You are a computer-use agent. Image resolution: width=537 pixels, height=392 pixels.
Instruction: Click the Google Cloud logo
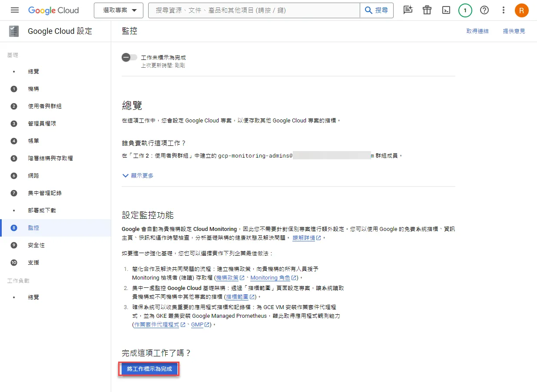53,10
